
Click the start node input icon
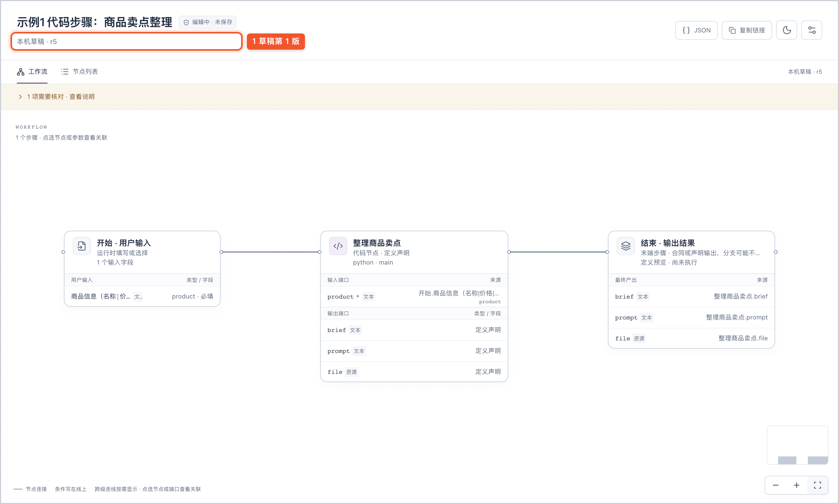[x=82, y=246]
